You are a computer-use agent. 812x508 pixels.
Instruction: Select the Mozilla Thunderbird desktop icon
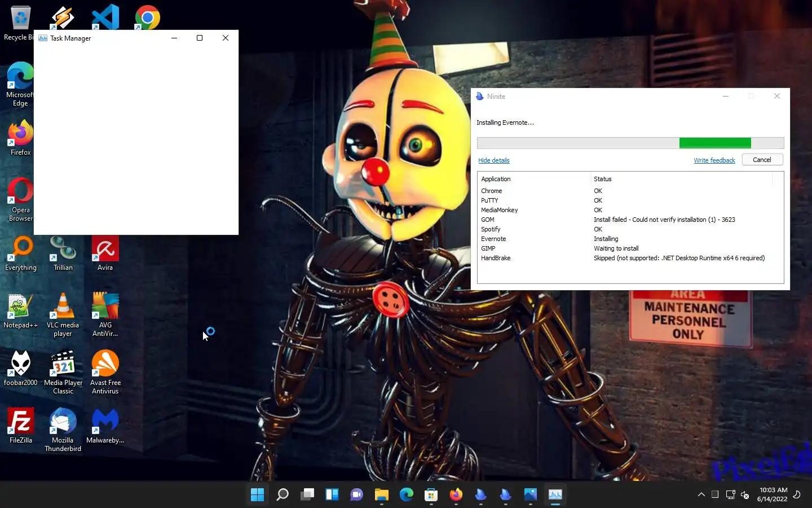click(63, 430)
